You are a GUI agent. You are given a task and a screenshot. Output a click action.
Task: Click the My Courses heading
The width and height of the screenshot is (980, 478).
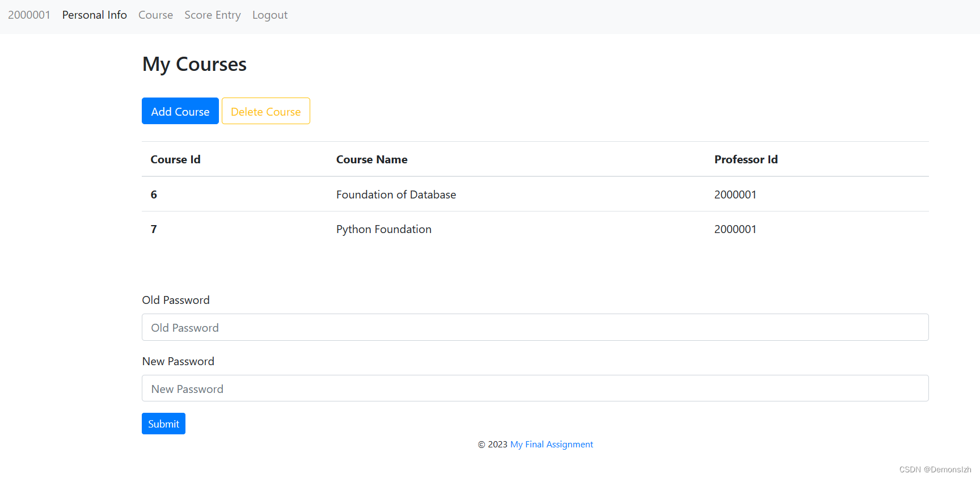[x=194, y=65]
